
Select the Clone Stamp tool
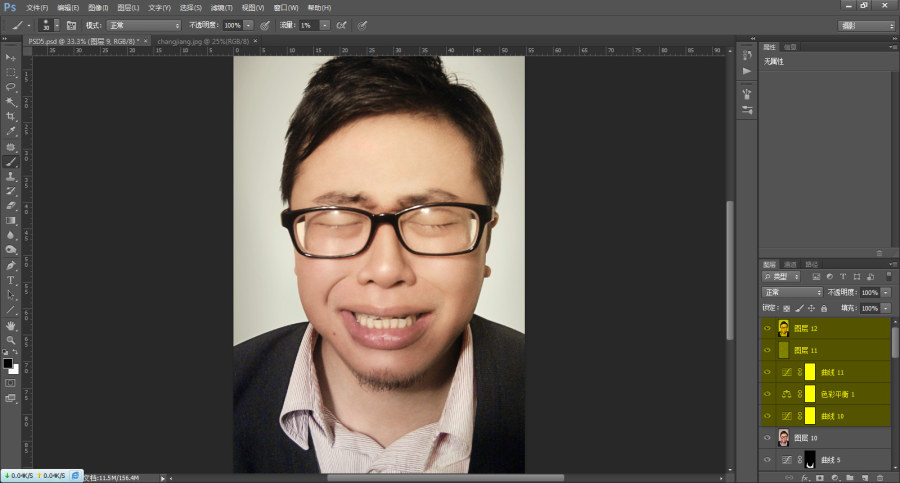pos(10,176)
